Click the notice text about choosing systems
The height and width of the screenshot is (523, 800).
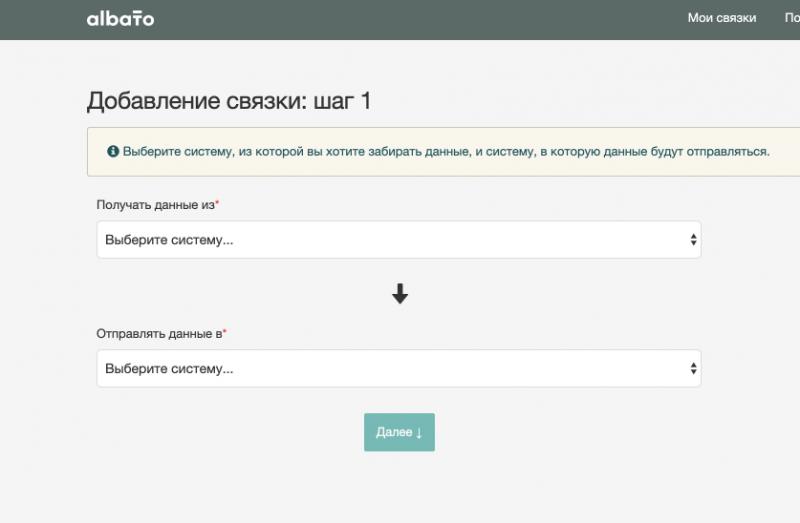point(446,152)
